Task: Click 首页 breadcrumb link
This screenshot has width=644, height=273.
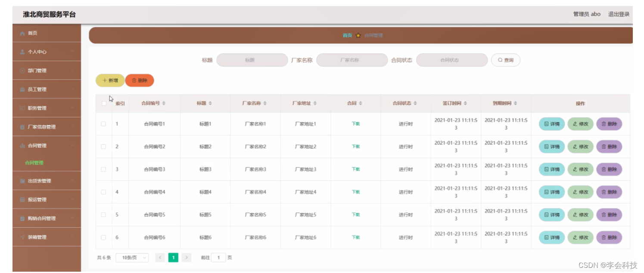Action: pyautogui.click(x=347, y=35)
